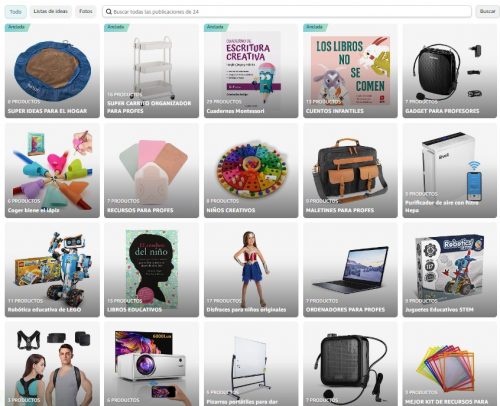Open GADGET PARA PROFESORES list

pyautogui.click(x=450, y=71)
